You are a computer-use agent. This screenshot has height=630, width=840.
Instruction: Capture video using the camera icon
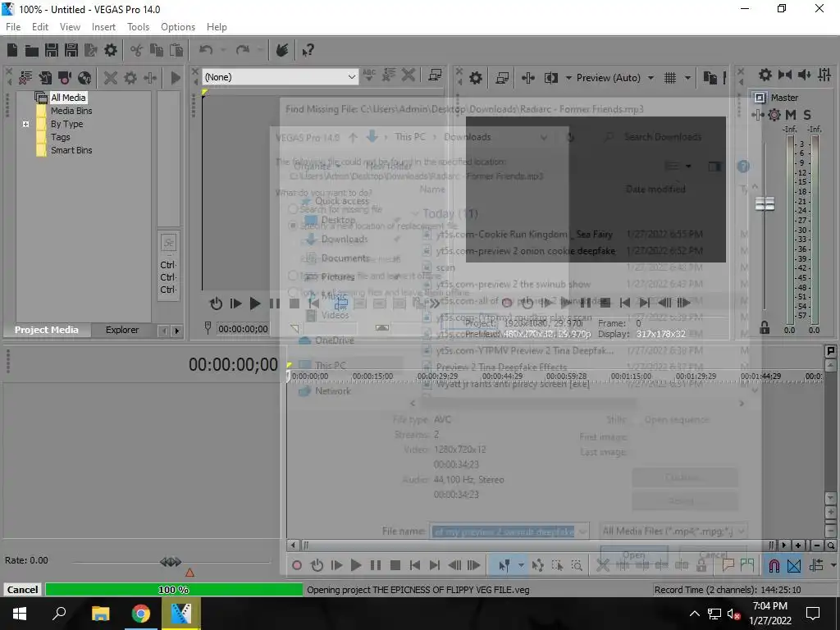(65, 78)
